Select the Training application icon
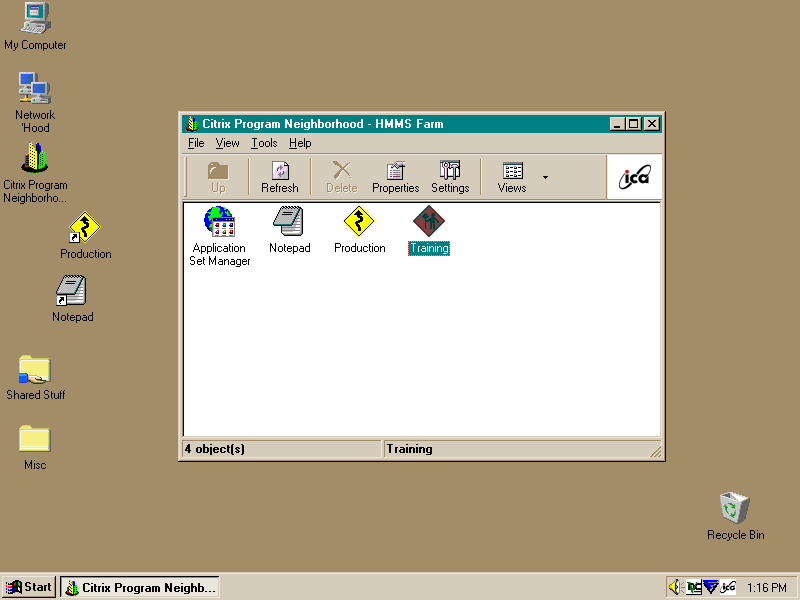Viewport: 800px width, 600px height. click(x=429, y=230)
